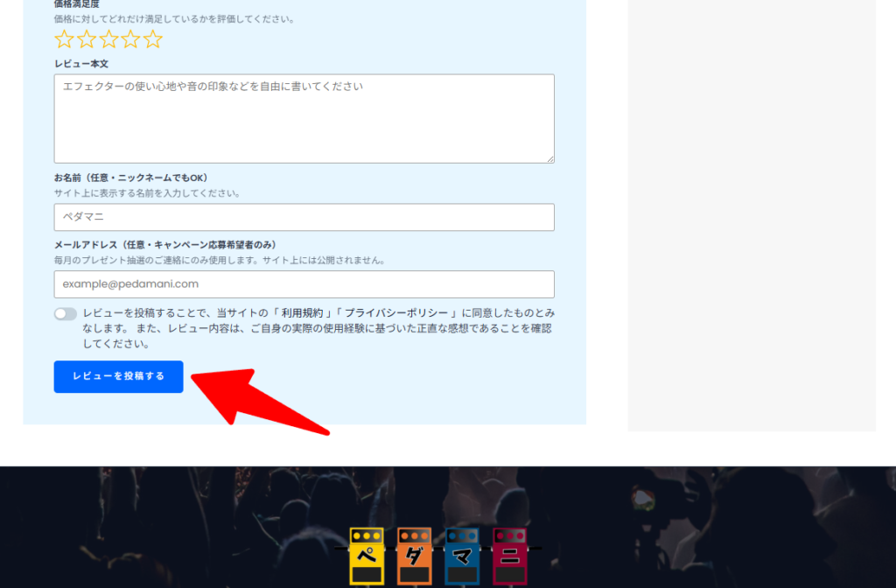Screen dimensions: 896x588
Task: Click the example@pedamani.com email field
Action: [304, 284]
